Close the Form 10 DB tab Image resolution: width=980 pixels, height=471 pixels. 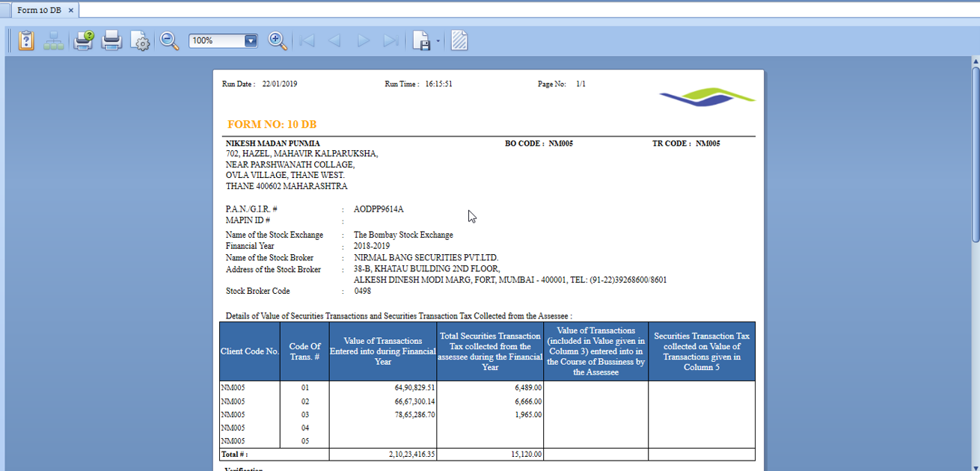coord(71,10)
